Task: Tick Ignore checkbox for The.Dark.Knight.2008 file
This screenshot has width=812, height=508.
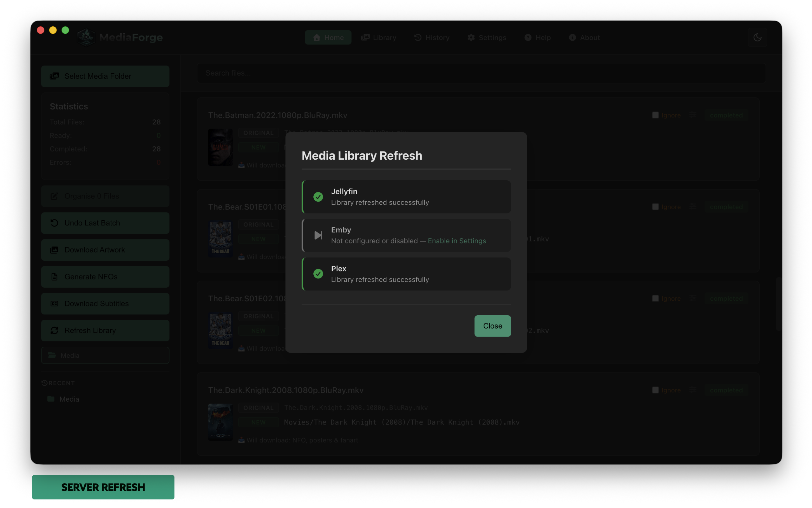Action: coord(655,390)
